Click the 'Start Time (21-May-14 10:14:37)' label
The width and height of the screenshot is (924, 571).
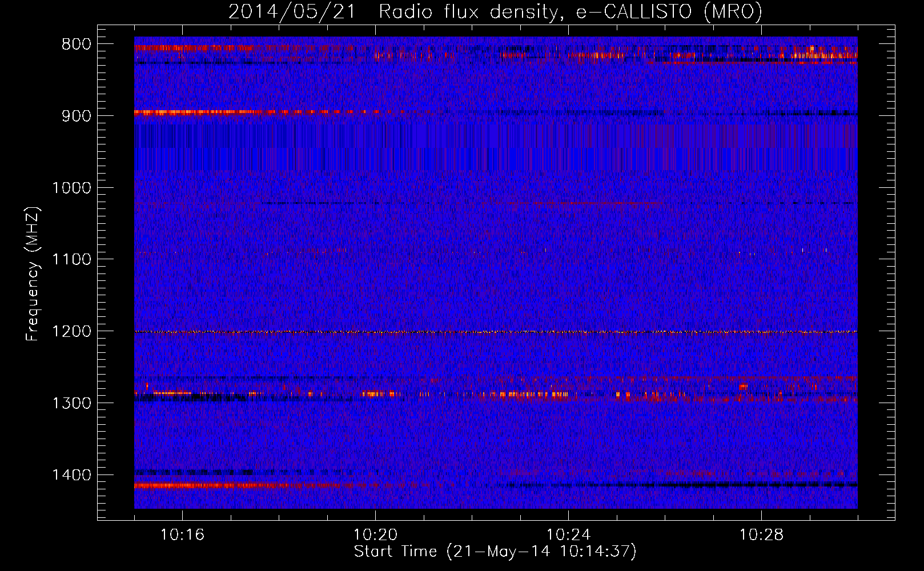(x=495, y=552)
